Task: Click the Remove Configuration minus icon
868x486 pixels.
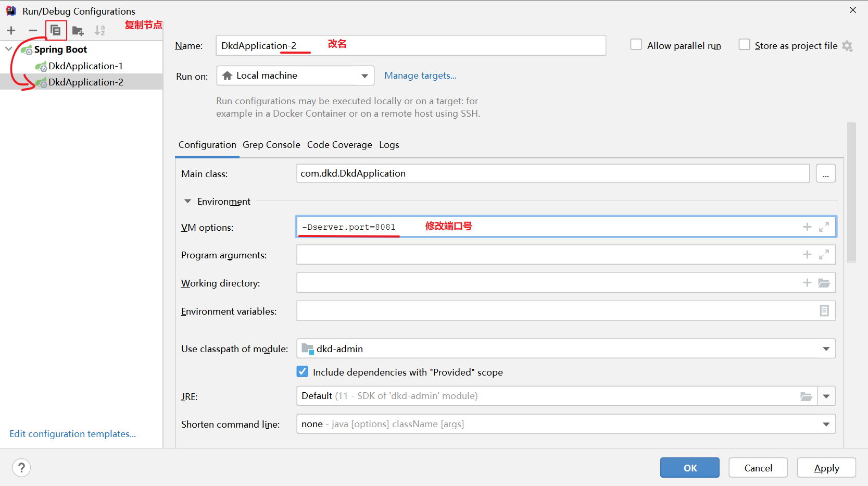Action: pos(33,31)
